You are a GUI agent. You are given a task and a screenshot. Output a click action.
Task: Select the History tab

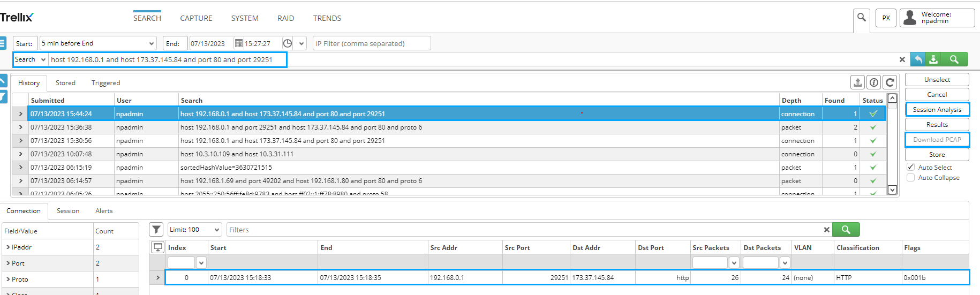click(x=29, y=83)
